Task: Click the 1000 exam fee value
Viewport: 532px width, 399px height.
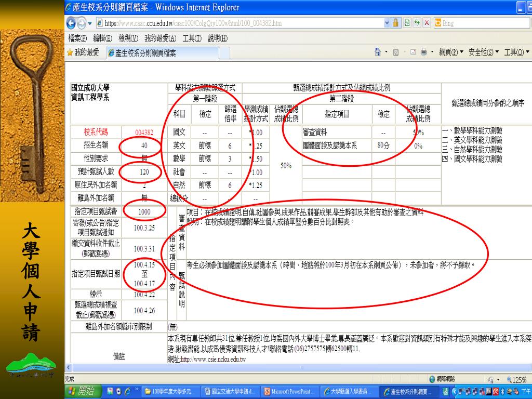Action: coord(144,212)
